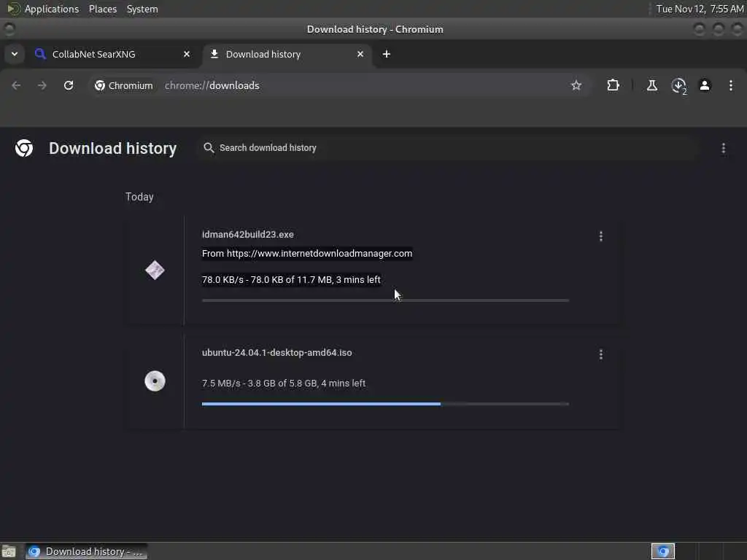Open the Places menu
Viewport: 747px width, 560px height.
click(103, 9)
